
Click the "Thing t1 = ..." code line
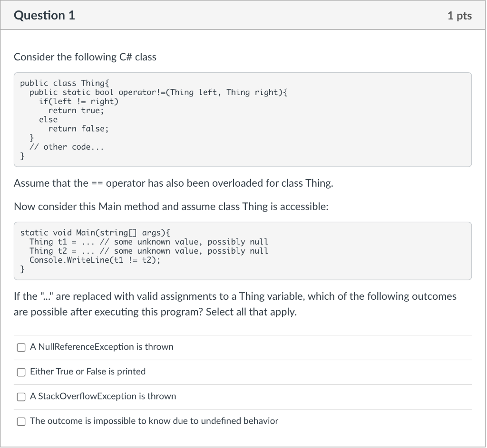click(x=148, y=242)
